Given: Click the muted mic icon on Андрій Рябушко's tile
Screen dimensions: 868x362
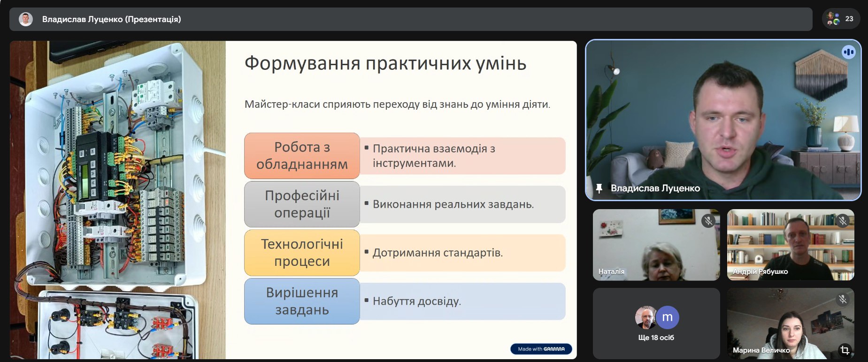Looking at the screenshot, I should tap(843, 221).
